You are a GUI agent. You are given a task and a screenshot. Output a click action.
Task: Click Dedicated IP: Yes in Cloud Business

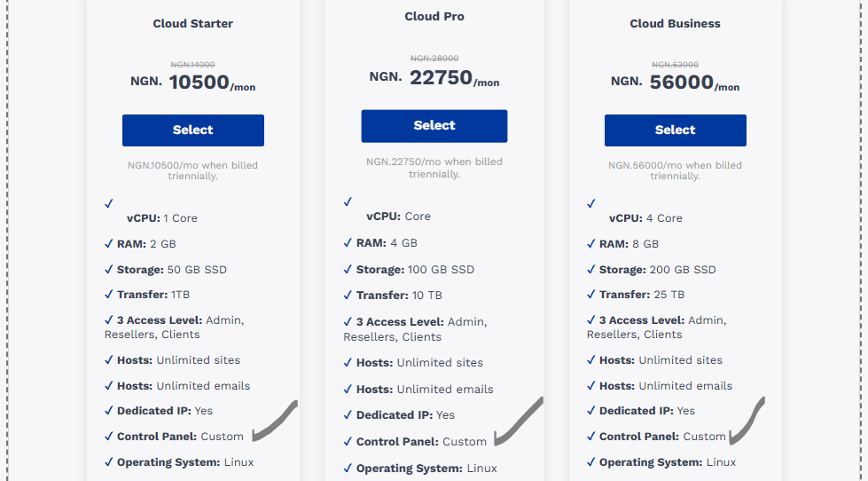point(646,411)
